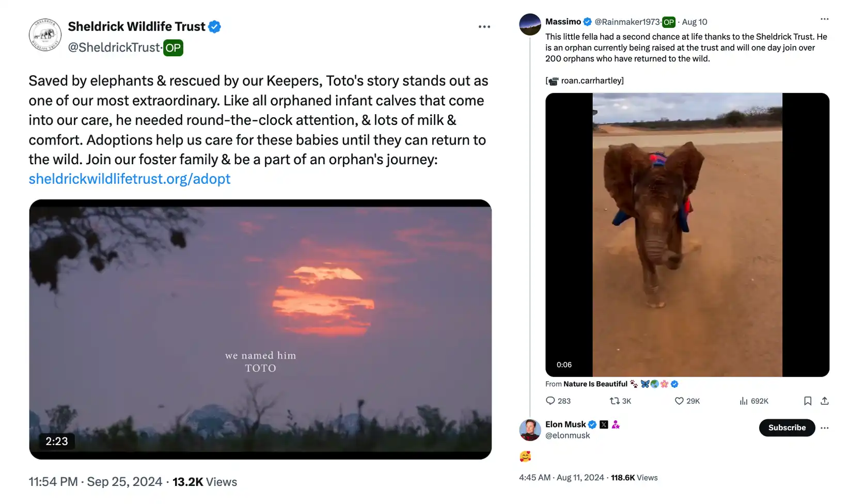This screenshot has width=850, height=504.
Task: Click Massimo's profile avatar
Action: 530,24
